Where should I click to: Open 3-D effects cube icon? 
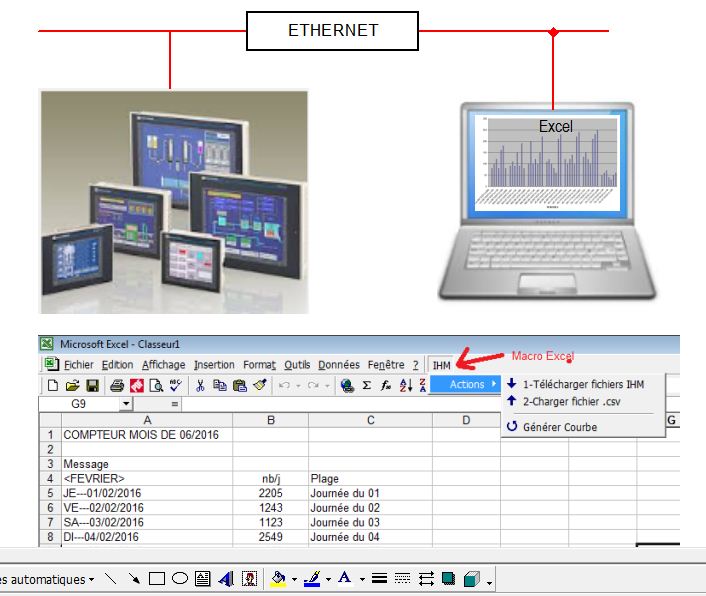pyautogui.click(x=471, y=578)
